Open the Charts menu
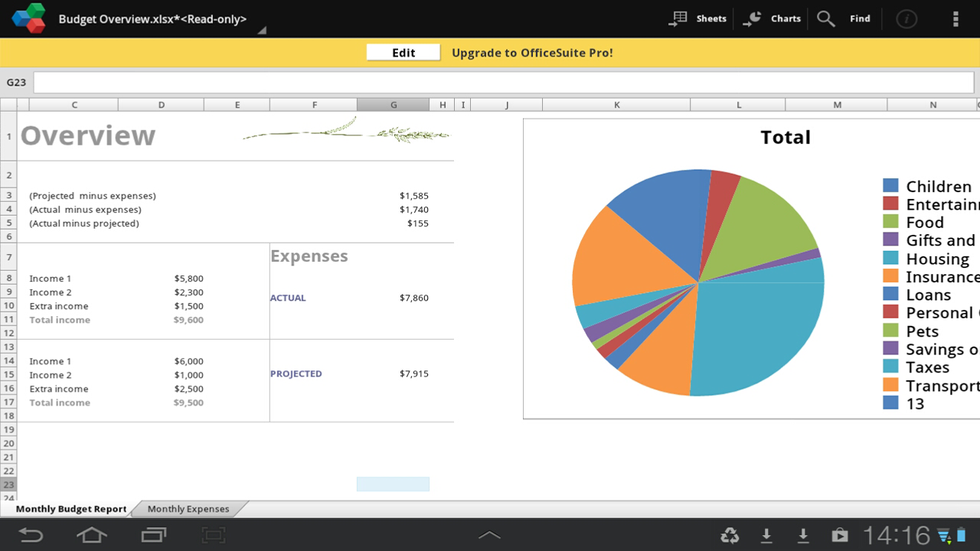The height and width of the screenshot is (551, 980). point(772,18)
